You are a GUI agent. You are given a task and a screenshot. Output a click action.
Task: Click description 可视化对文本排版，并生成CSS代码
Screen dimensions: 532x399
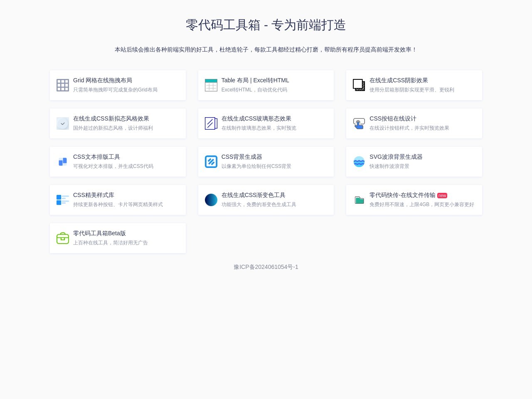[x=113, y=166]
